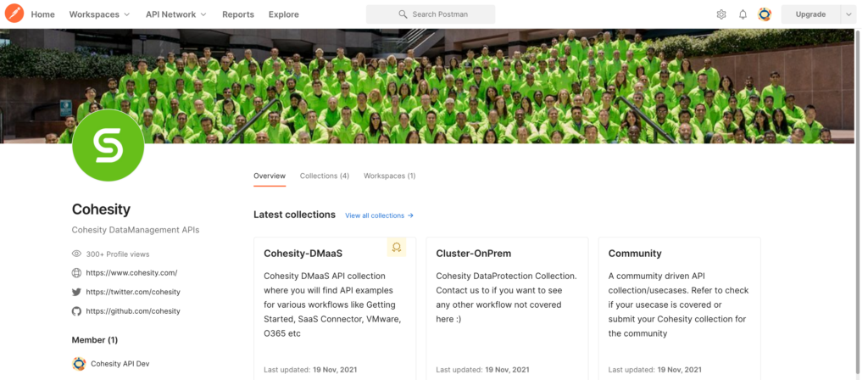Click the badge icon on Cohesity-DMaaS card
Screen dimensions: 868x380
(396, 247)
